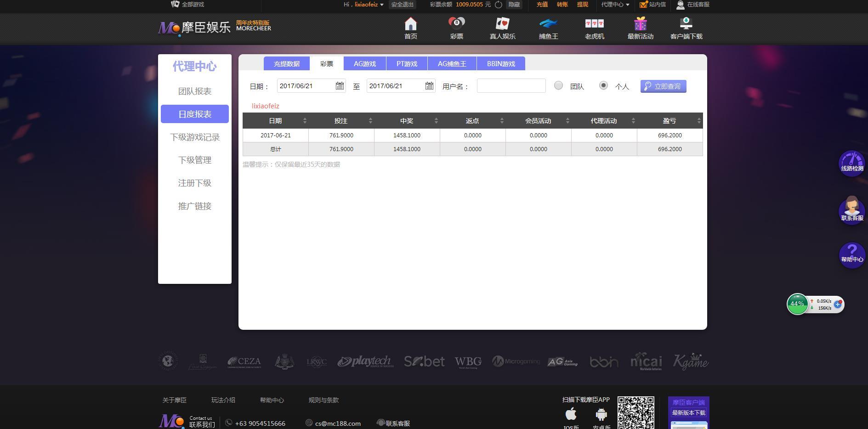Open the BBIN游戏 tab
Image resolution: width=868 pixels, height=429 pixels.
coord(501,63)
